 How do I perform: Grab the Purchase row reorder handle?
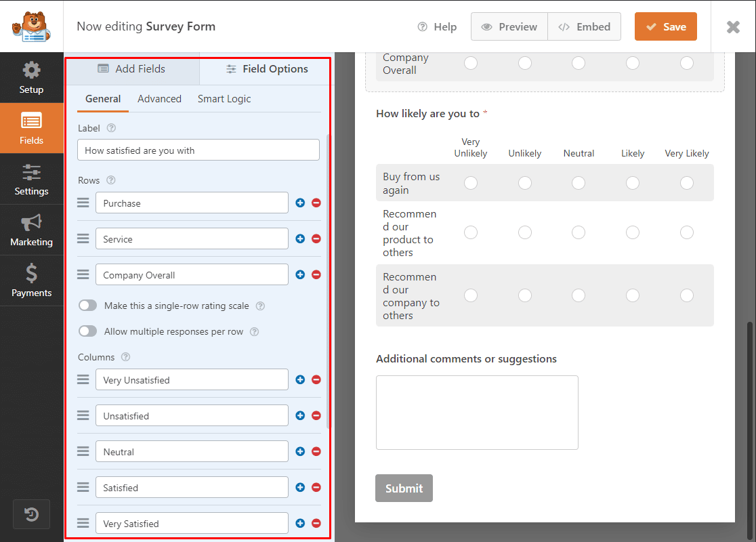(83, 203)
